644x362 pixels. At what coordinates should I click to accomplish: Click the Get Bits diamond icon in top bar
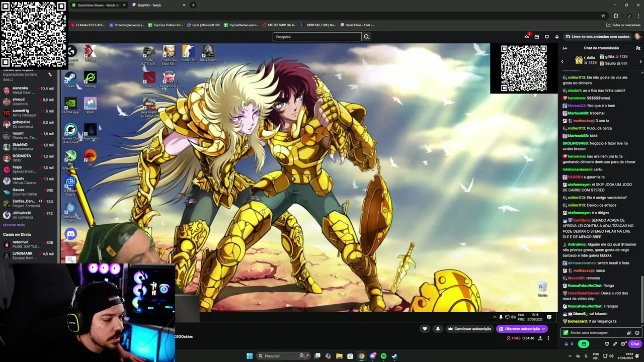556,37
